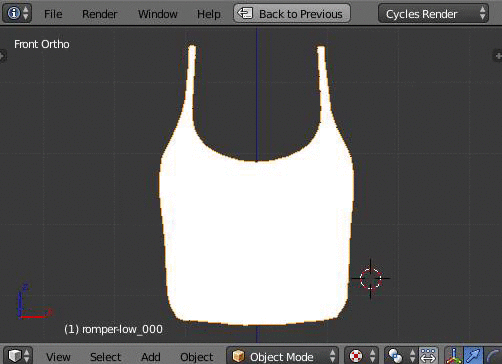Open the Render menu
Image resolution: width=502 pixels, height=364 pixels.
click(x=99, y=14)
